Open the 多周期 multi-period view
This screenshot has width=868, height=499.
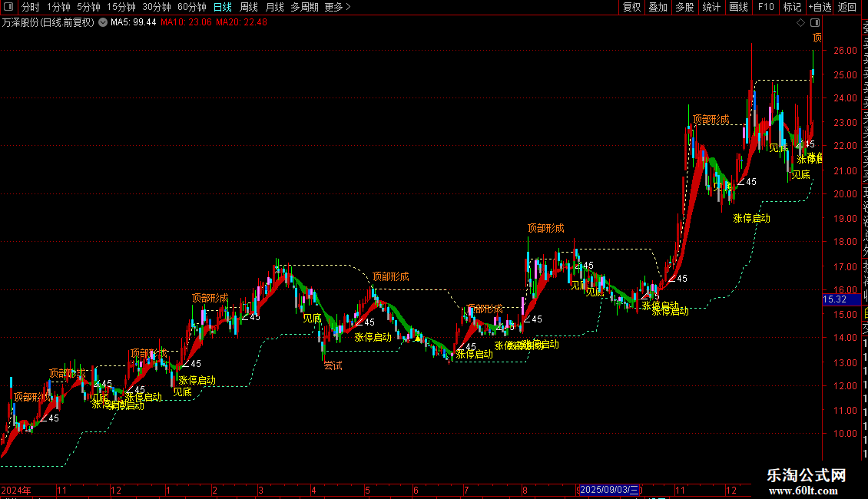304,7
